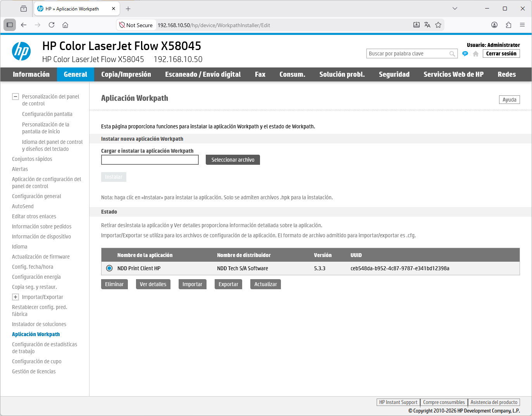This screenshot has height=416, width=532.
Task: Open Configuración general in sidebar
Action: point(37,196)
